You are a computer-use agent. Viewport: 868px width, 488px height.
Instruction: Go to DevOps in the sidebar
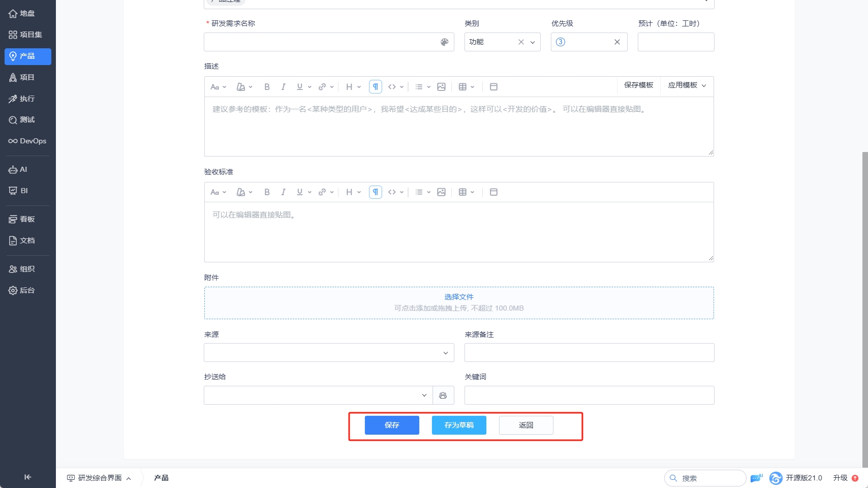27,141
